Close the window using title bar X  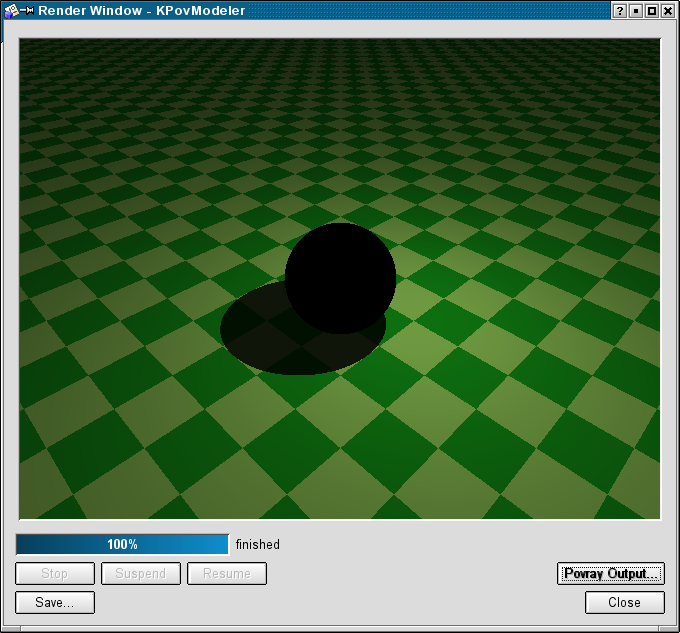668,10
